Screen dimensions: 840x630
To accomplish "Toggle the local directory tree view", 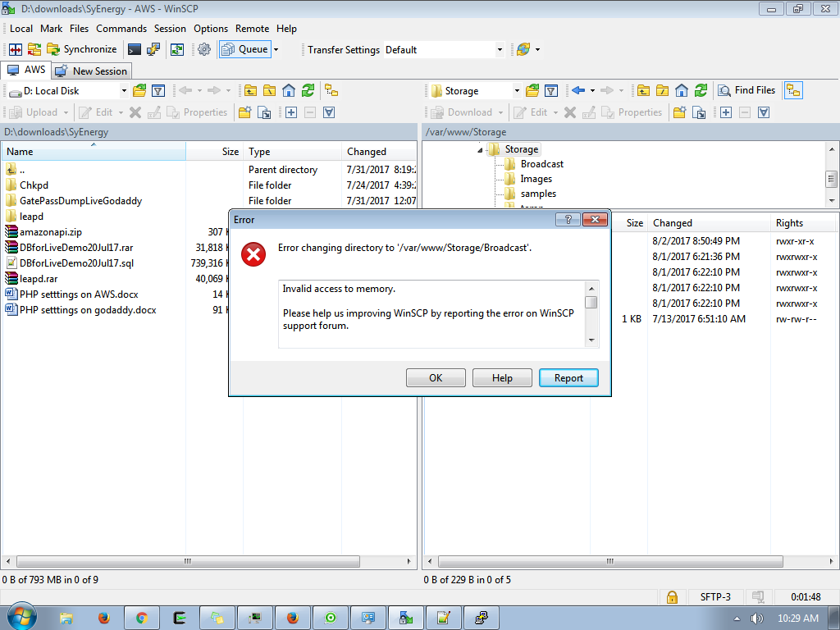I will (331, 91).
